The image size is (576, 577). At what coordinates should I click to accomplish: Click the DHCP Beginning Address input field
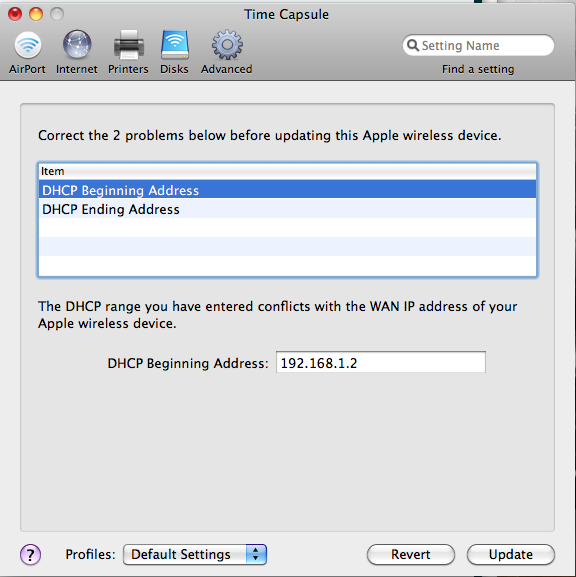pos(381,362)
